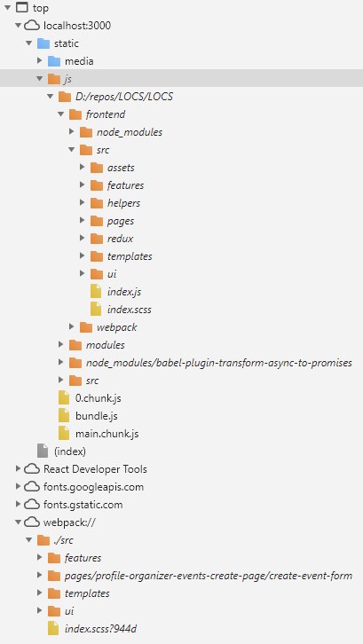Click the babel-plugin-transform-async-to-promises folder icon
The height and width of the screenshot is (644, 363).
pos(75,363)
